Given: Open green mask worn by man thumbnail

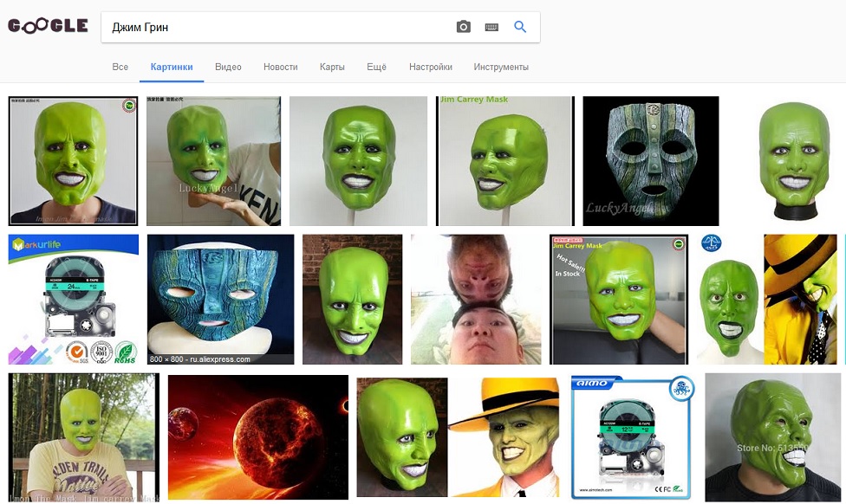Looking at the screenshot, I should coord(74,160).
